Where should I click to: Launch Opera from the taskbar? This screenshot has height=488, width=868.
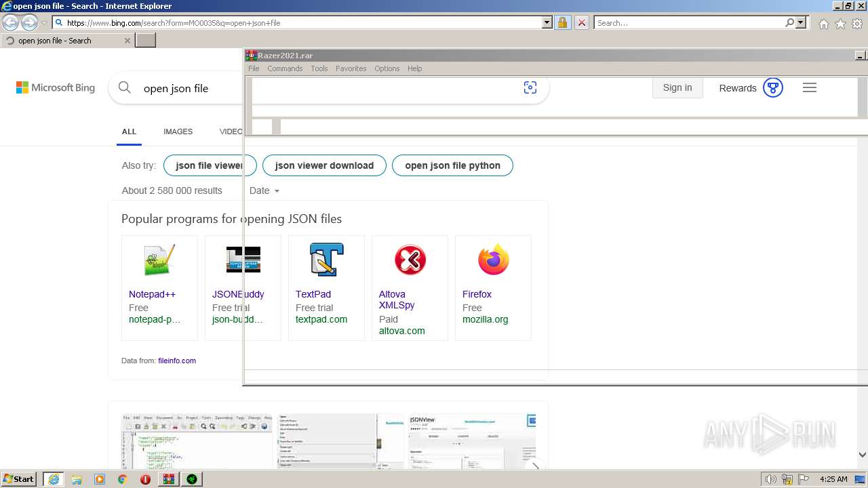(x=145, y=479)
